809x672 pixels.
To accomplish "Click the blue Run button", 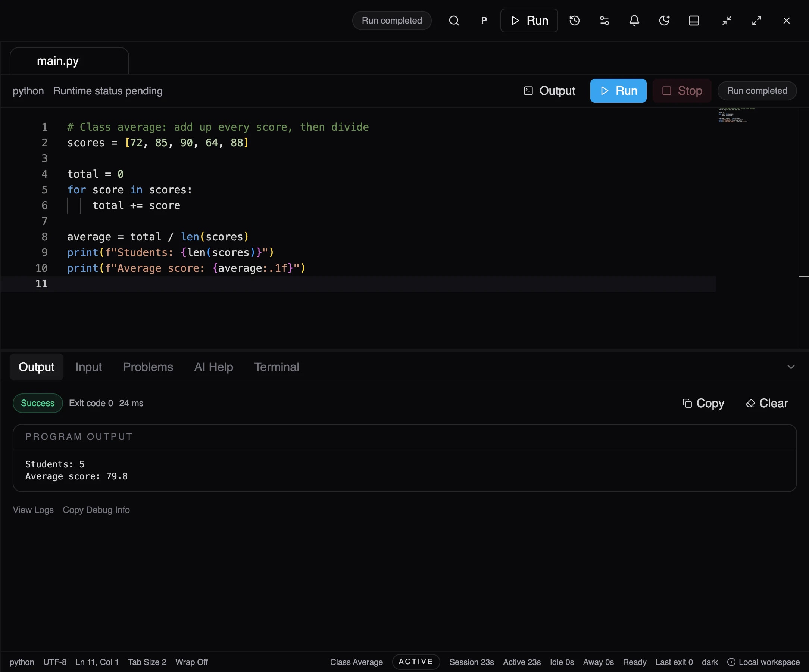I will [x=618, y=91].
